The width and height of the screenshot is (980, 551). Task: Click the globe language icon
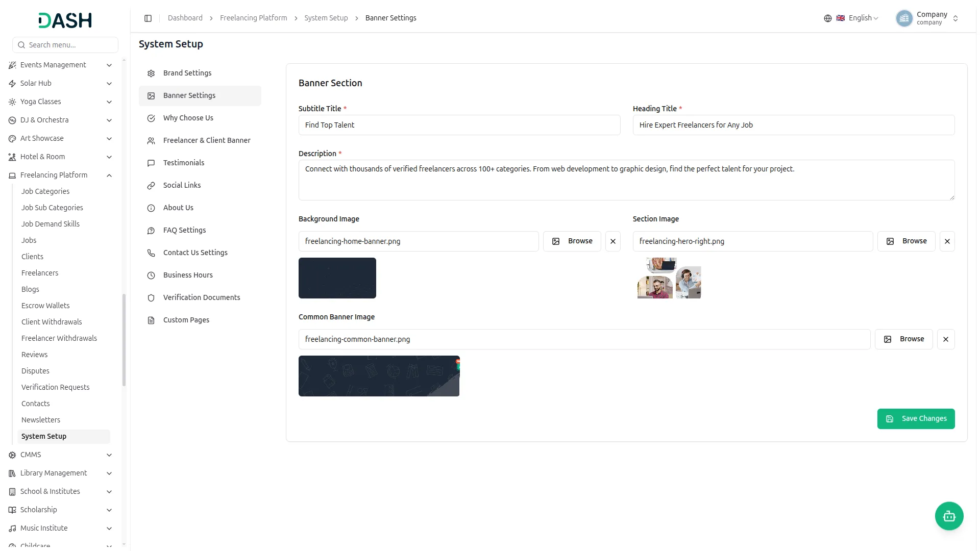point(828,18)
